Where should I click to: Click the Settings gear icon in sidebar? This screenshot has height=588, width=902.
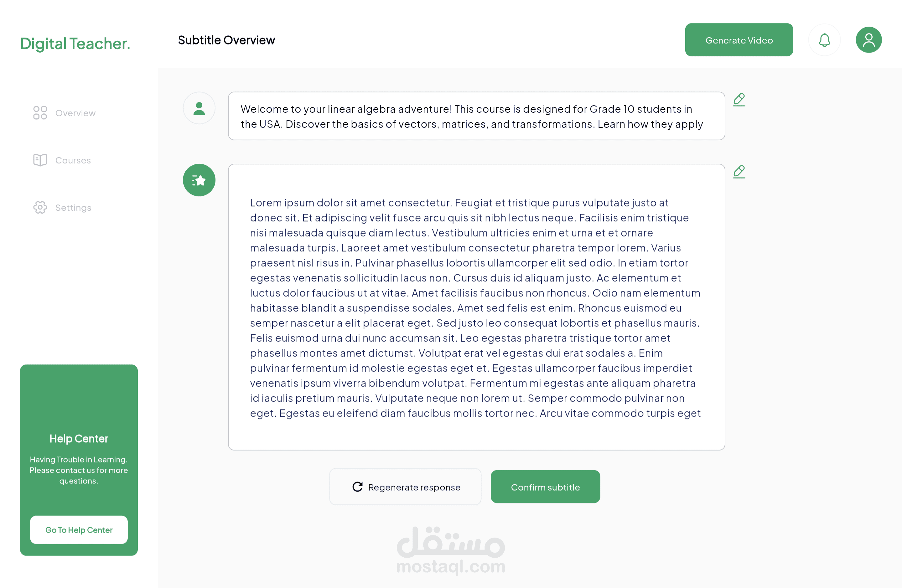coord(40,208)
